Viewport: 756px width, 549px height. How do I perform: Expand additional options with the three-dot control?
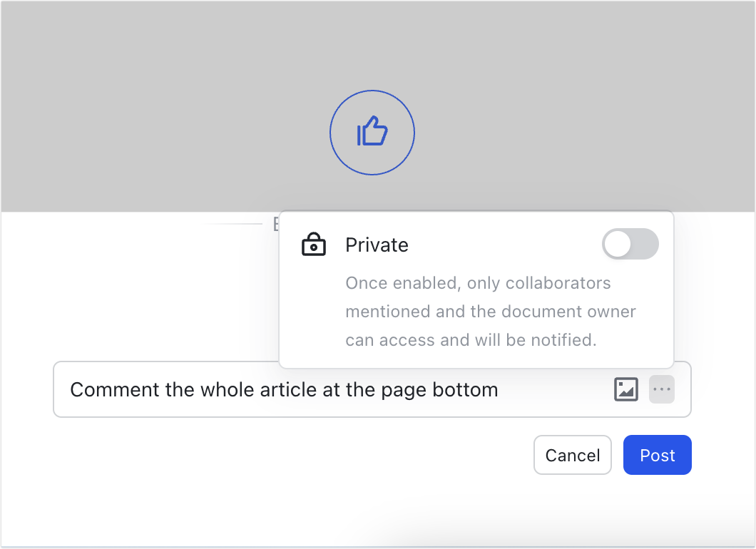(x=661, y=389)
